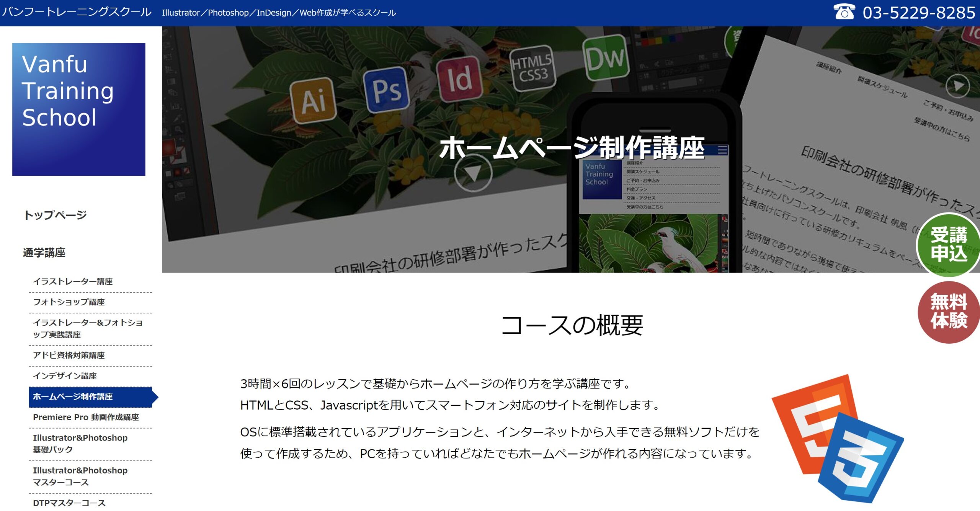Open イラストレーター&フォトショップ実践講座 link

[90, 328]
